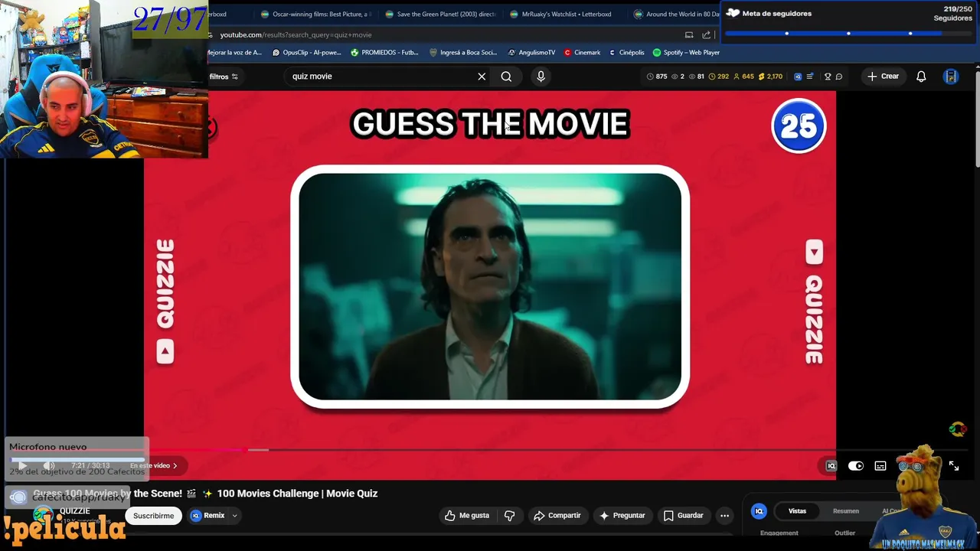
Task: Click the cast screen icon in the address bar
Action: point(688,34)
